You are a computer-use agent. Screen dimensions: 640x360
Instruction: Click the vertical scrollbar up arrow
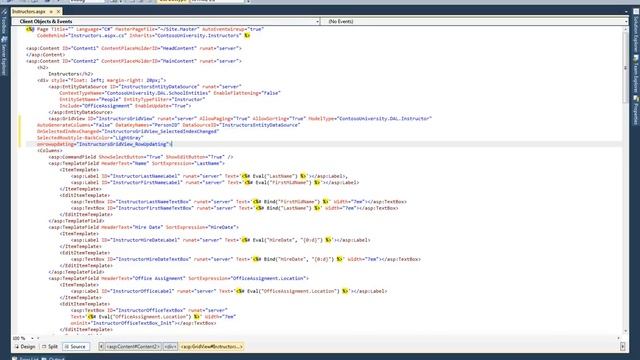(x=625, y=30)
